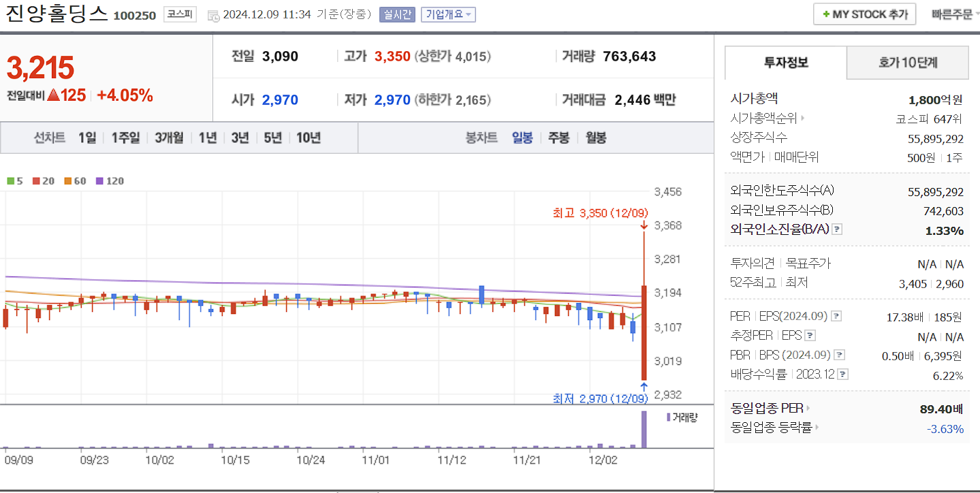Select the 일봉 daily candle chart
This screenshot has width=980, height=493.
pos(522,138)
